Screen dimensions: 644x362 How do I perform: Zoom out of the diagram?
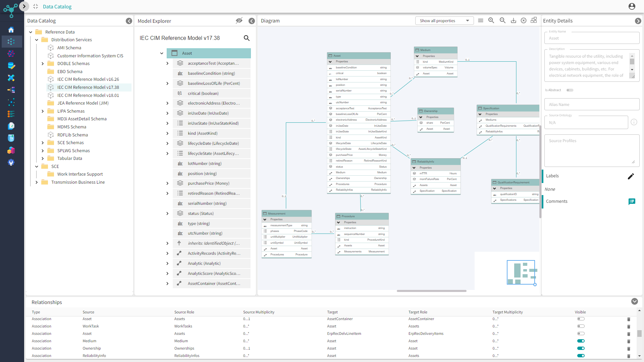[502, 20]
